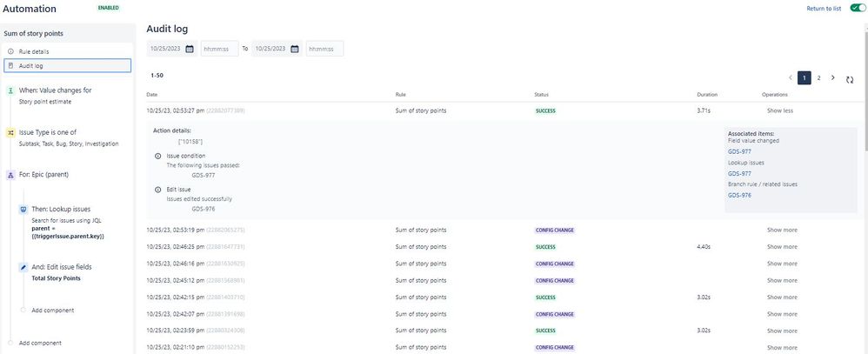
Task: Show more for the 02:45:12 pm entry
Action: (782, 280)
